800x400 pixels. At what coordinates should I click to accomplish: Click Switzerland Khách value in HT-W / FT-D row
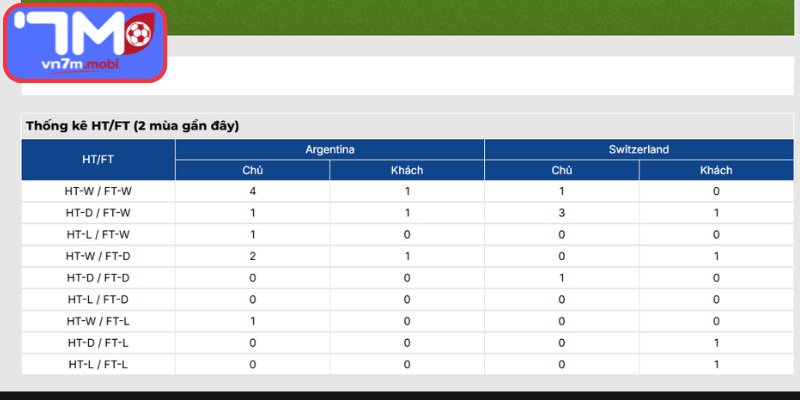tap(716, 257)
